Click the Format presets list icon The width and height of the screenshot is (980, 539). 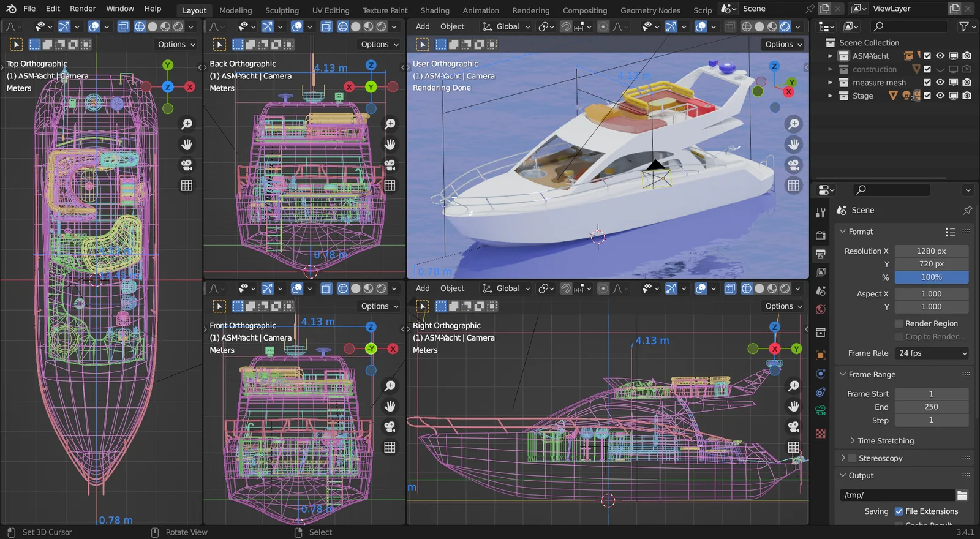(950, 232)
